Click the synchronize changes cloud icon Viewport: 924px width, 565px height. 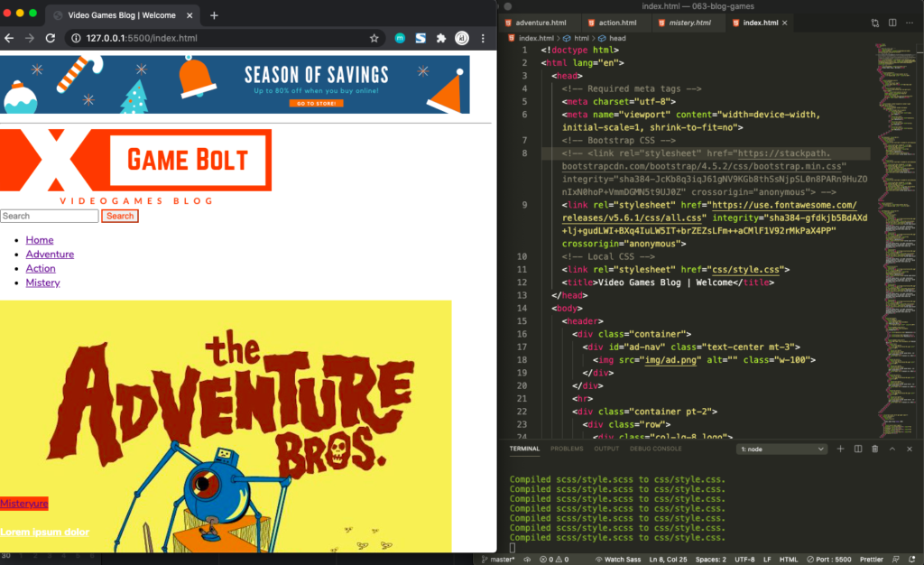527,560
